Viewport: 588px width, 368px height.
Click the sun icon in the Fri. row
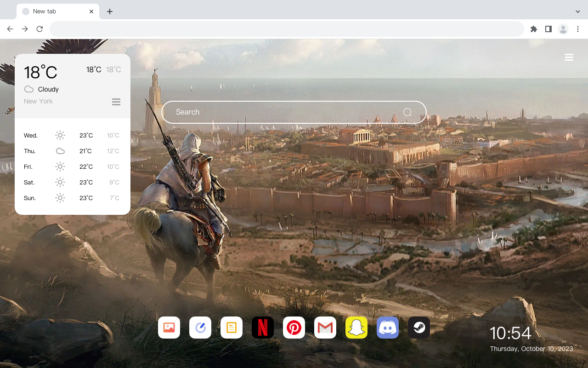[x=60, y=167]
